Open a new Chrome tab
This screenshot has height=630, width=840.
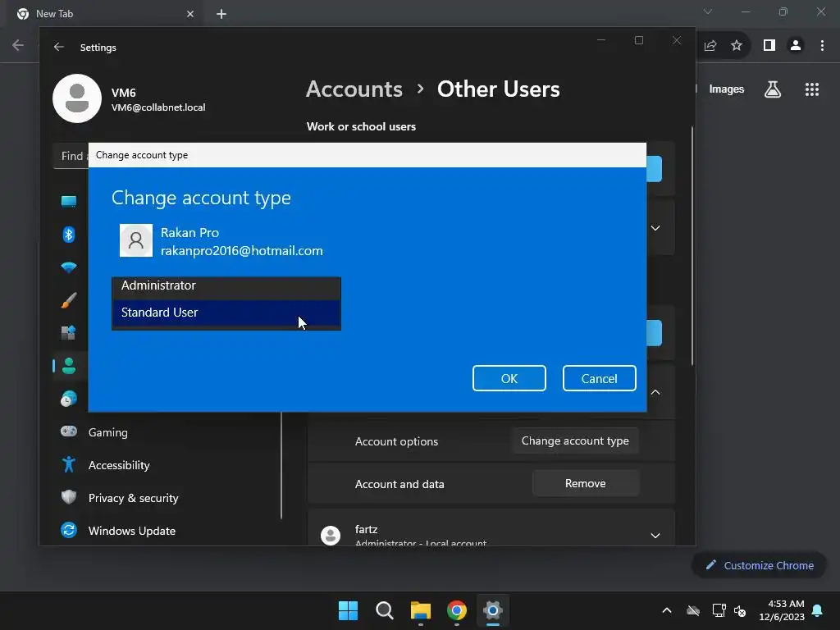(221, 14)
